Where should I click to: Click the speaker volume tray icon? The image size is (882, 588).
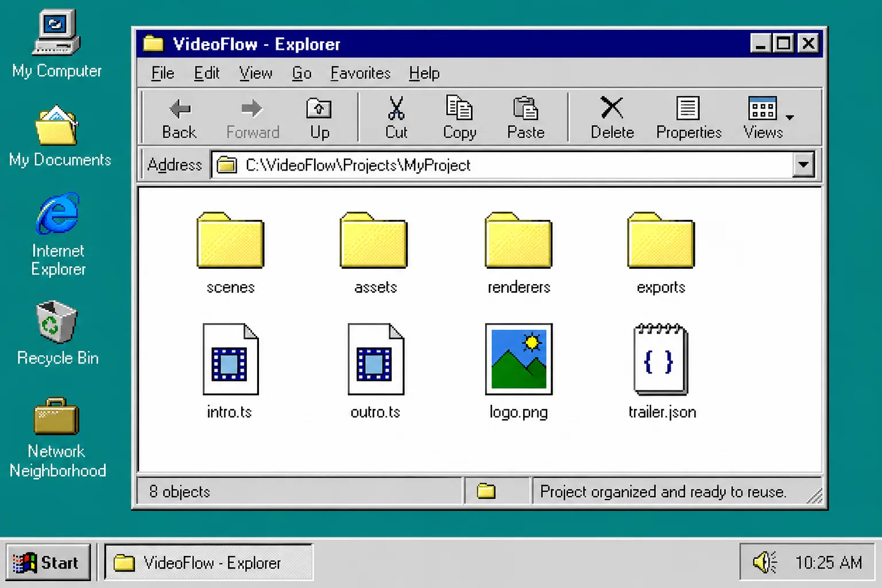pyautogui.click(x=765, y=563)
